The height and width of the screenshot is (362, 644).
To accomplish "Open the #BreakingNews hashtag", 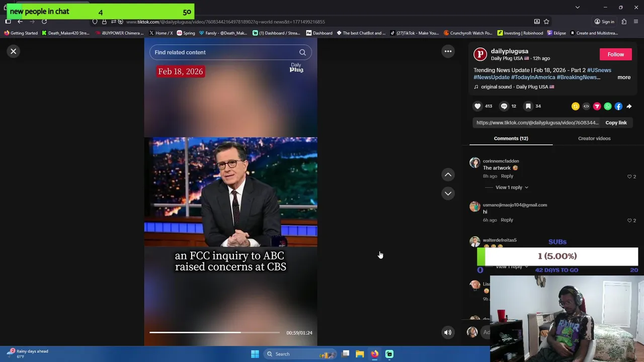I will point(579,77).
